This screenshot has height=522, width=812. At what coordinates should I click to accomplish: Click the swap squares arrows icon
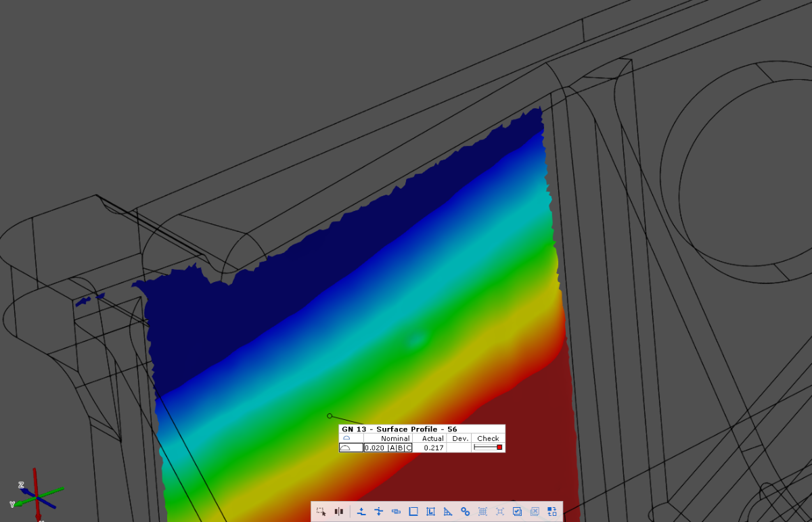pyautogui.click(x=552, y=512)
